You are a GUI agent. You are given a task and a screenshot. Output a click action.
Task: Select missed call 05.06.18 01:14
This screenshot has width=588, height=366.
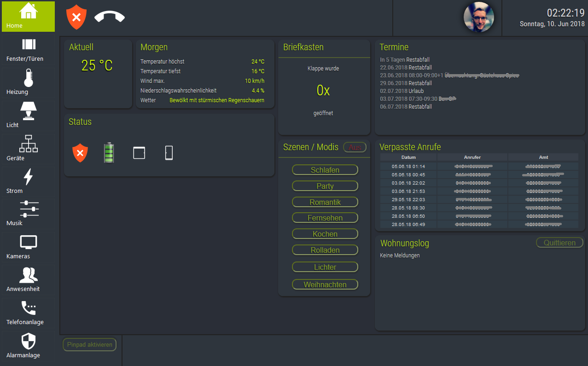click(x=479, y=166)
